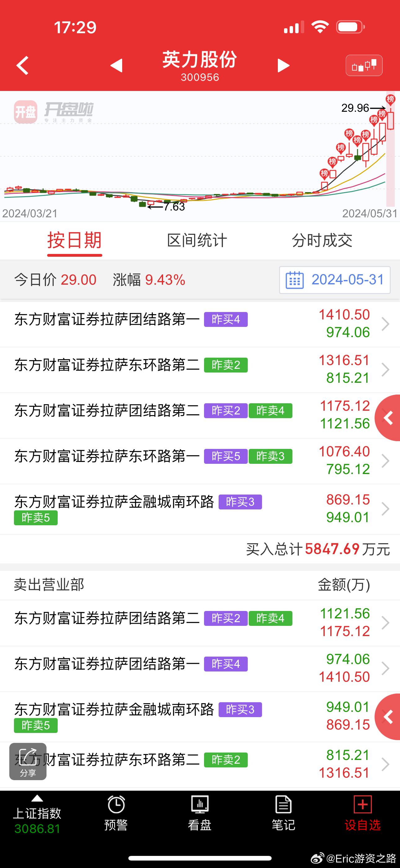The height and width of the screenshot is (868, 400).
Task: Open the calendar date picker icon
Action: [x=294, y=280]
